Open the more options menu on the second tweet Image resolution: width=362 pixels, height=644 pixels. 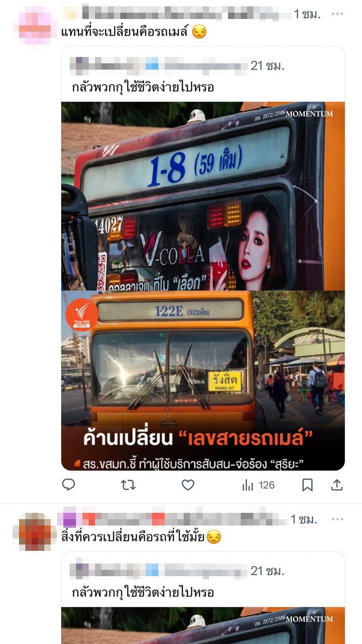point(338,519)
